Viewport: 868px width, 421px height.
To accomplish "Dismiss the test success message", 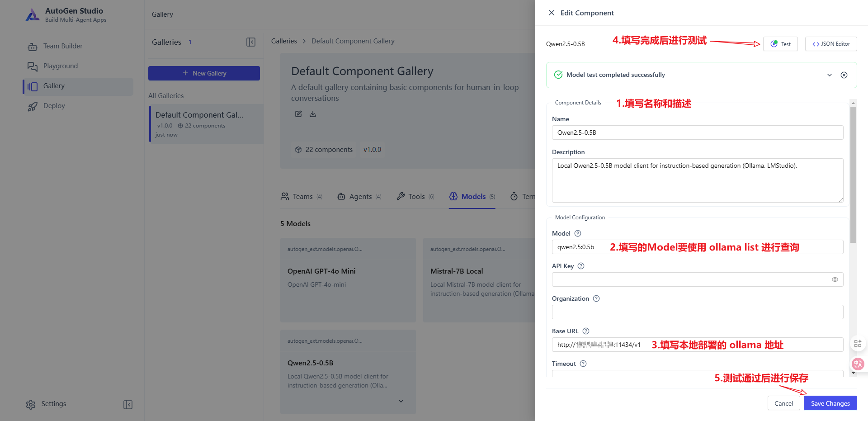I will 844,75.
